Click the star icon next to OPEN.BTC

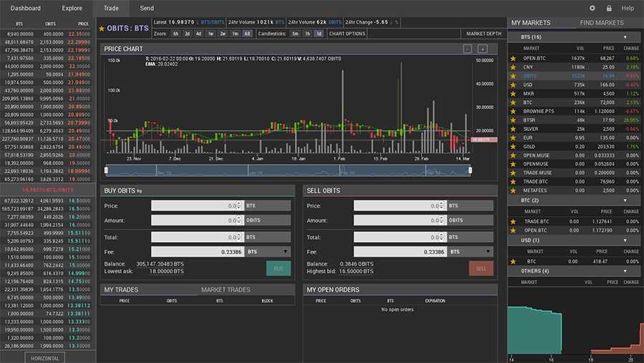tap(512, 58)
